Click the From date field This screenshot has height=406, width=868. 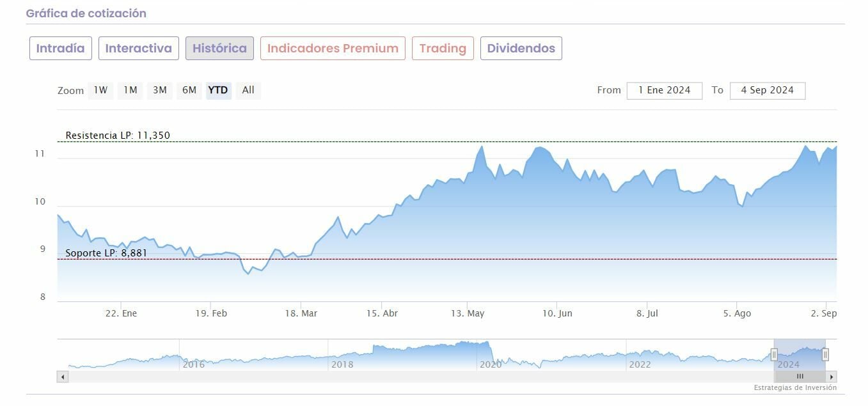tap(664, 90)
